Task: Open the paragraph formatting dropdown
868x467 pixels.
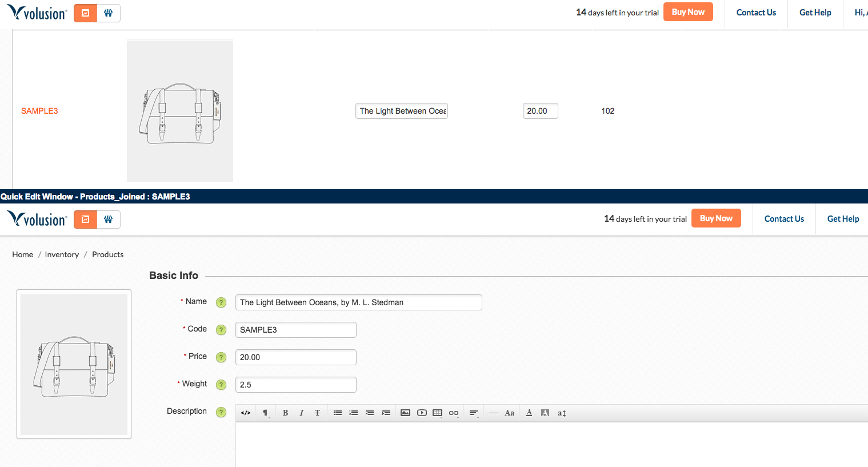Action: 265,413
